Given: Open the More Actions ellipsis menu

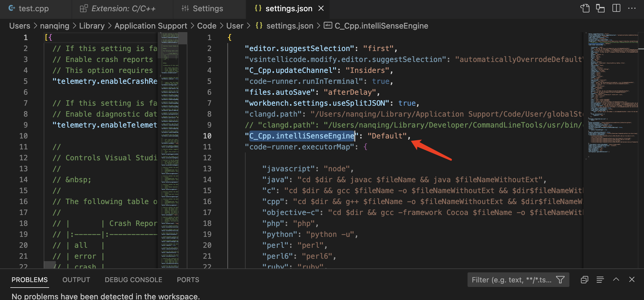Looking at the screenshot, I should 632,8.
